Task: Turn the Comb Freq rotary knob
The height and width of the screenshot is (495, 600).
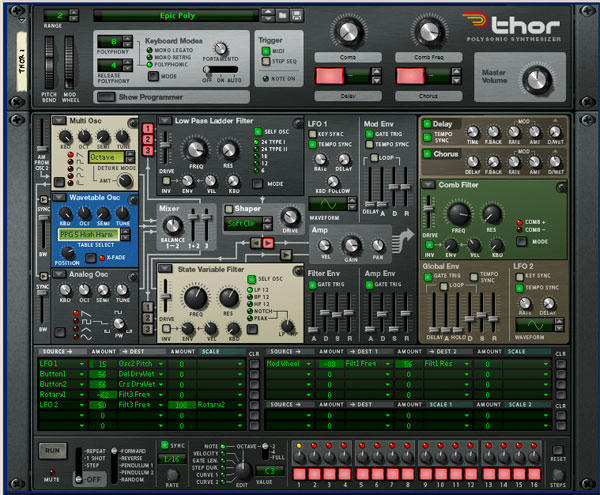Action: click(x=429, y=31)
